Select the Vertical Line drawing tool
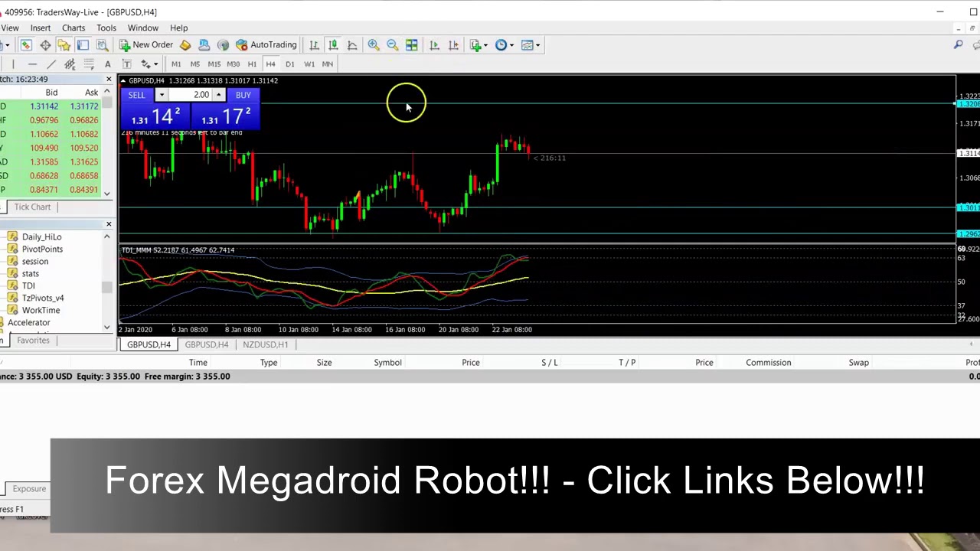The image size is (980, 551). [13, 64]
